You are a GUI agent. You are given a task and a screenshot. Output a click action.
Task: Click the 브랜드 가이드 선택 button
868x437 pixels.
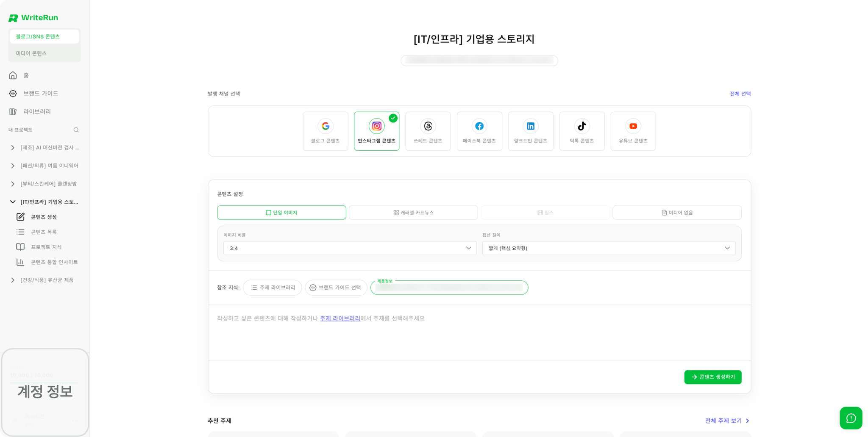coord(336,288)
